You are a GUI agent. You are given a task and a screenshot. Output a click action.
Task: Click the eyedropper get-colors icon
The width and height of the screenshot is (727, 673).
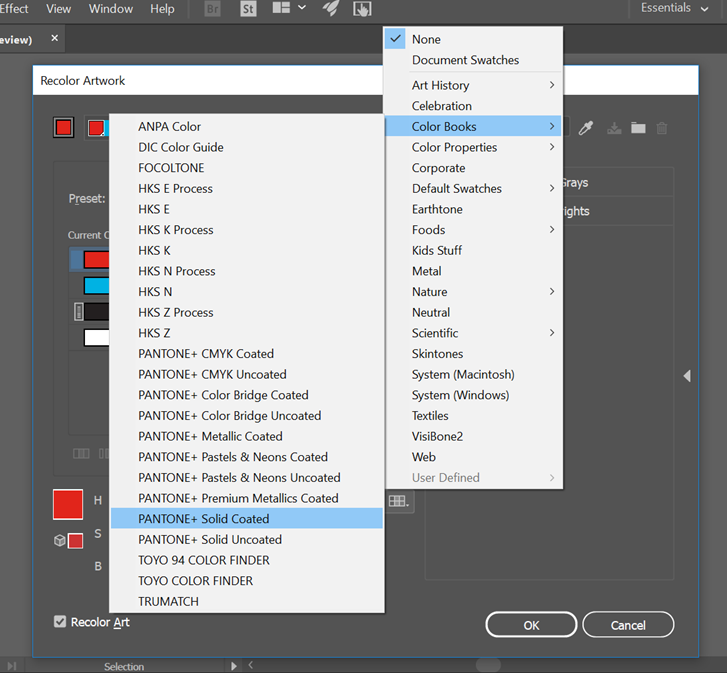click(587, 128)
